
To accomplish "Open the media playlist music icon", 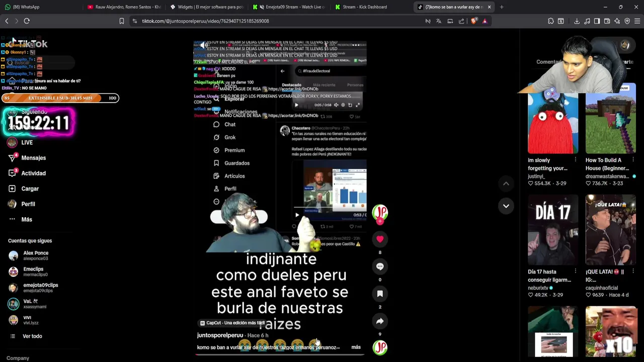I will (587, 21).
